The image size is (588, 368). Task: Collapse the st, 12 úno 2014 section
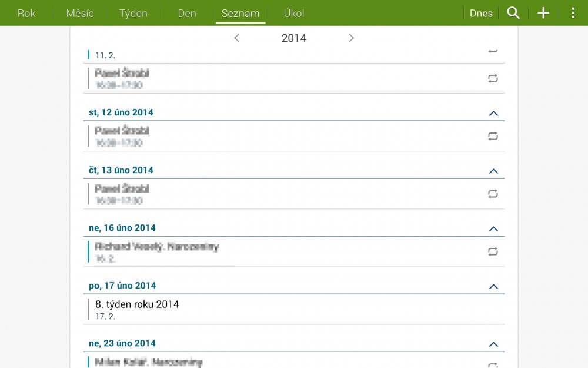click(x=493, y=113)
